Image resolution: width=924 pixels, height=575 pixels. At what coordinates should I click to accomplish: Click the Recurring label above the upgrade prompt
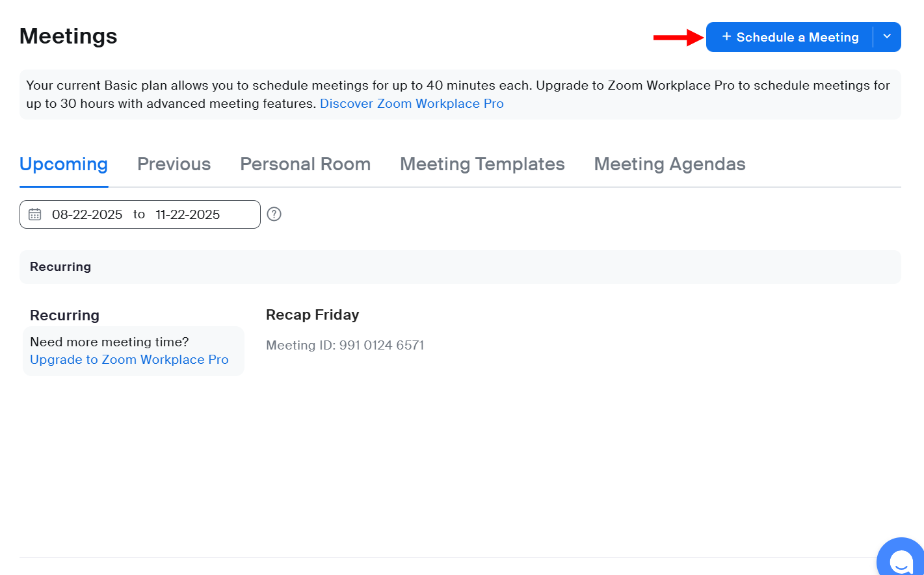[x=64, y=314]
